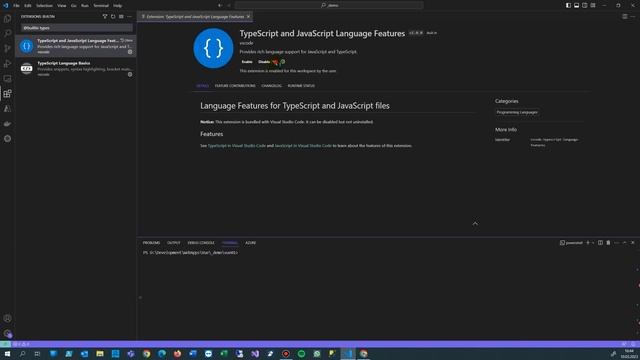Open the Explorer view in activity bar
The image size is (640, 360).
coord(7,19)
